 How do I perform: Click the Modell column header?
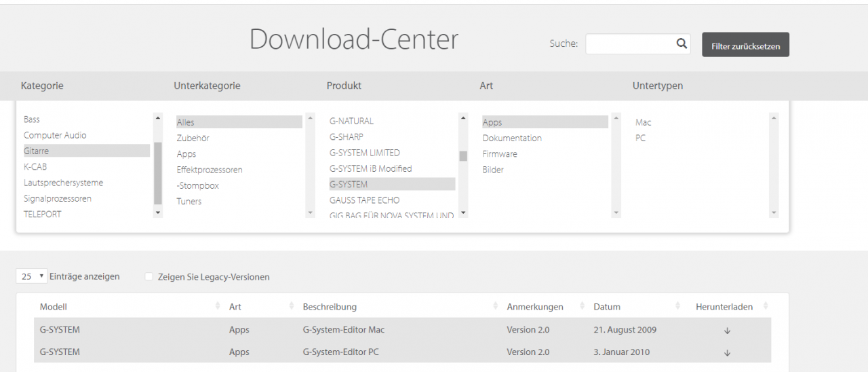(54, 307)
